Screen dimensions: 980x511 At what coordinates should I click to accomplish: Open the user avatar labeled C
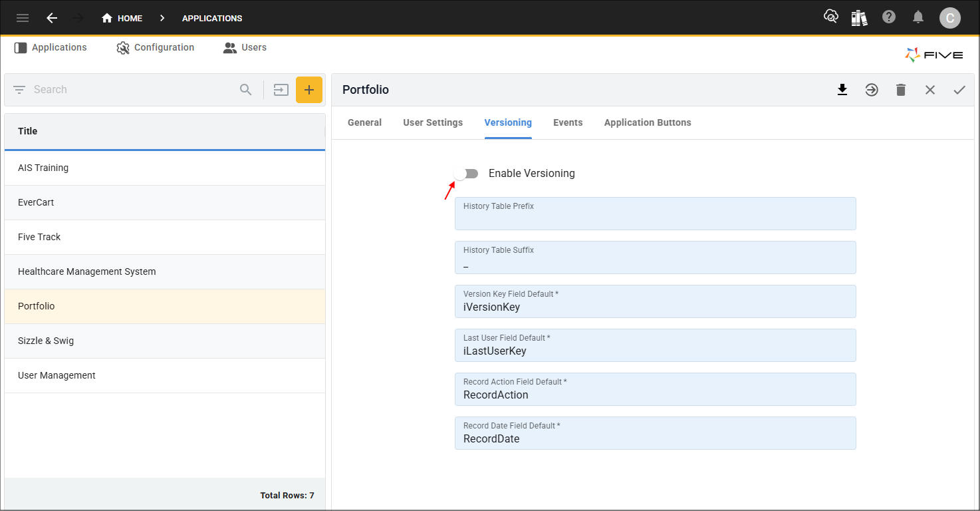(x=949, y=18)
